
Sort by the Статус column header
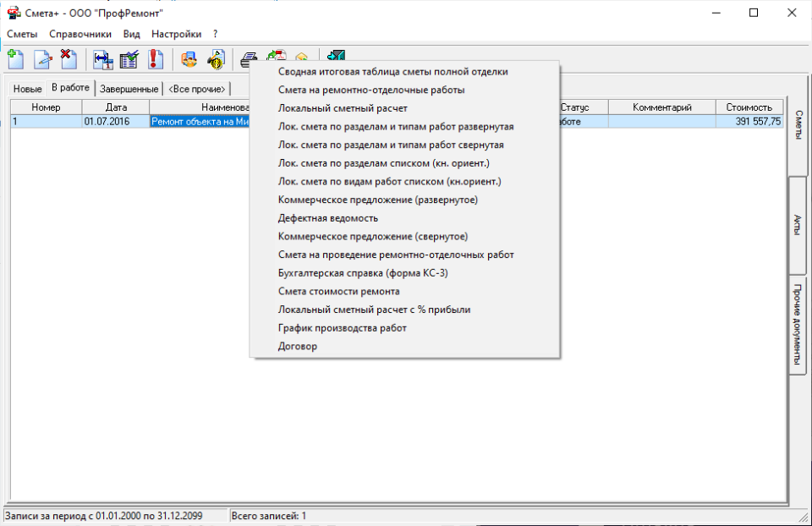[x=584, y=107]
